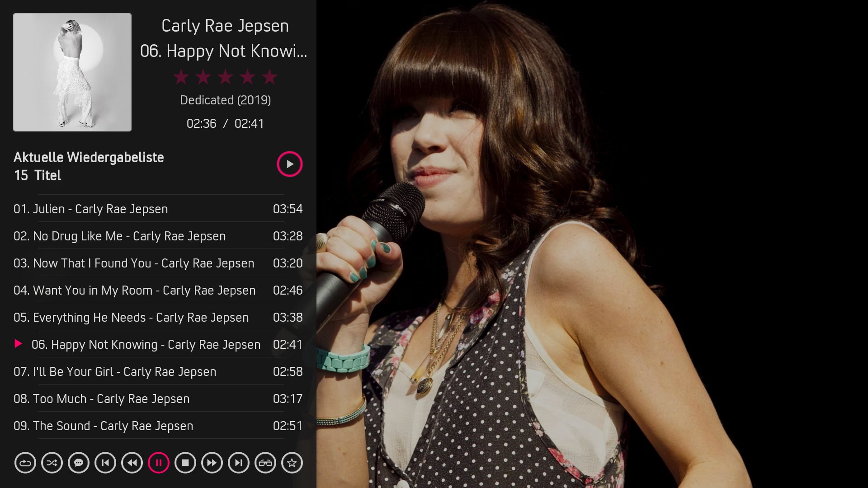Click the fourth rating star
Screen dimensions: 868x488
(x=248, y=77)
